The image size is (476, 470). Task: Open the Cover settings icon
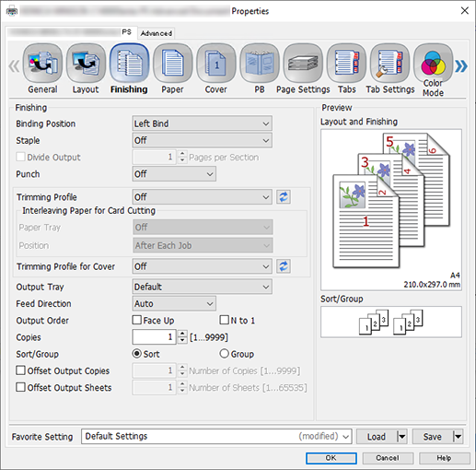tap(216, 63)
